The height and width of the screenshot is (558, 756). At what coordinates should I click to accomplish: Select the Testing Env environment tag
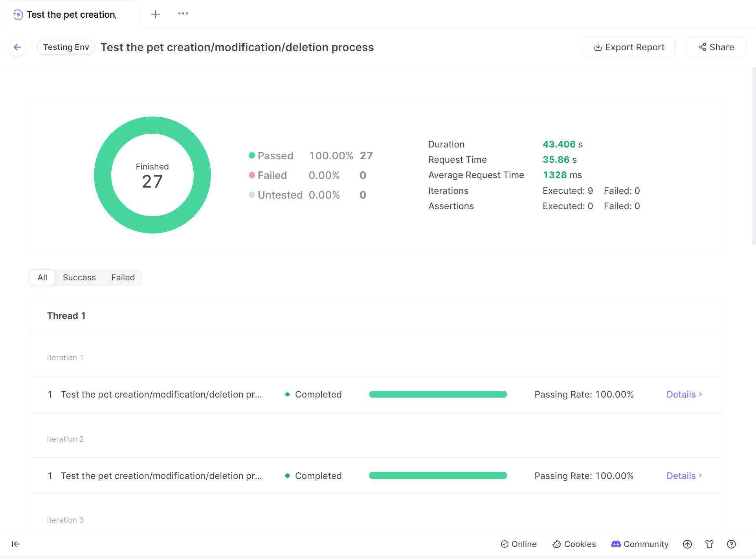(66, 47)
